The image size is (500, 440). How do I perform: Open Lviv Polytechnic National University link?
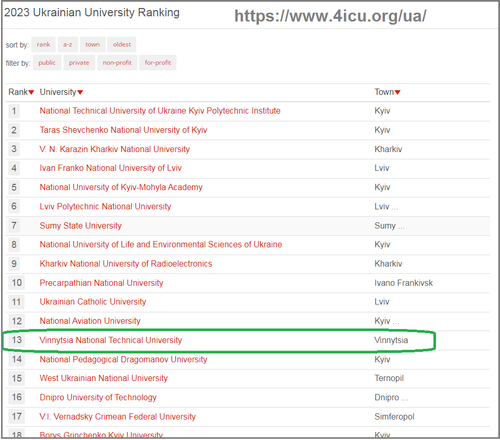[105, 206]
